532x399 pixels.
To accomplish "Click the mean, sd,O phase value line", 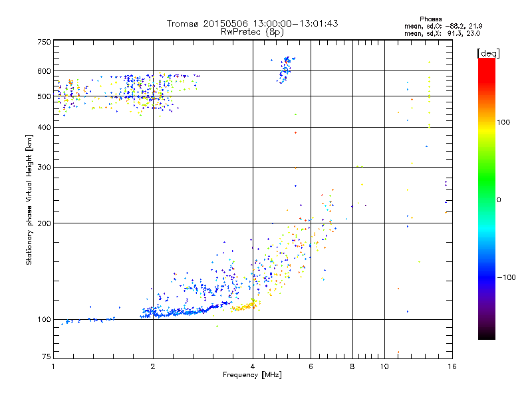I will point(443,26).
